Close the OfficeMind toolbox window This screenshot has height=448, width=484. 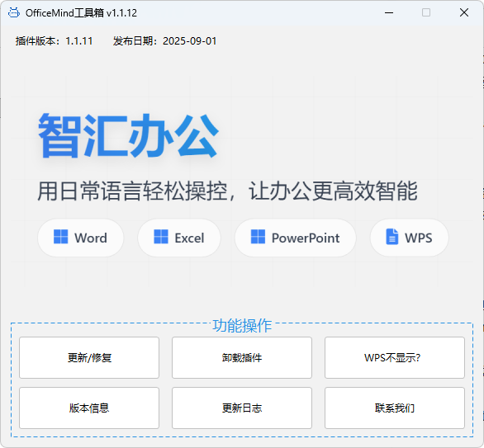(x=464, y=12)
